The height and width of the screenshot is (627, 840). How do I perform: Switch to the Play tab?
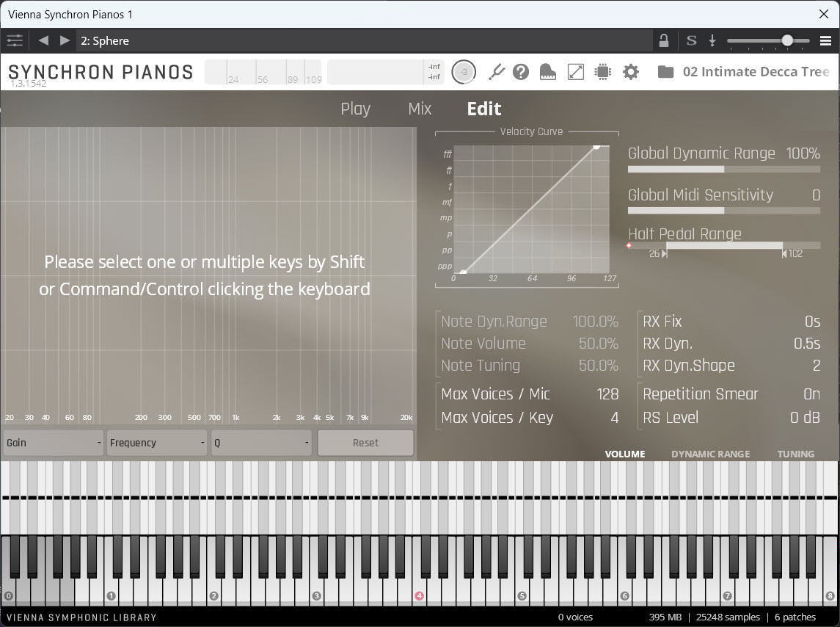(356, 109)
